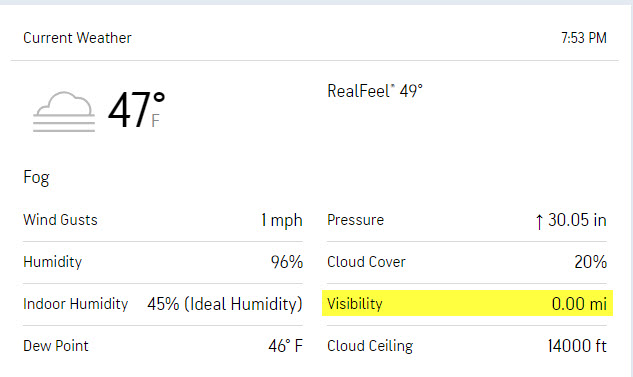Screen dimensions: 633x377
Task: Select the Cloud Cover label
Action: (x=366, y=262)
